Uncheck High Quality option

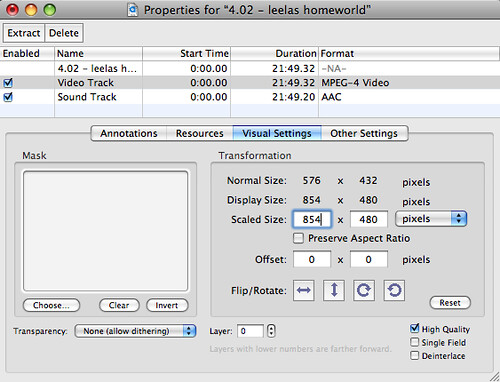pyautogui.click(x=414, y=329)
